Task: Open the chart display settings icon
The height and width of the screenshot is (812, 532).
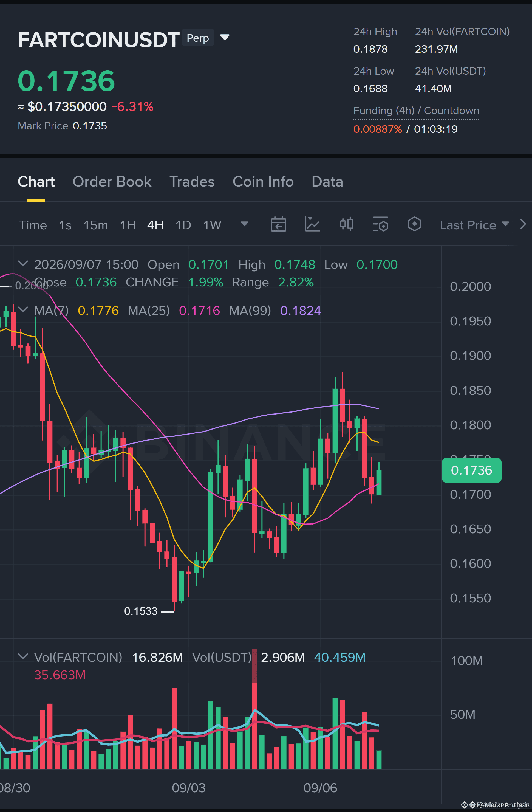Action: [x=381, y=224]
